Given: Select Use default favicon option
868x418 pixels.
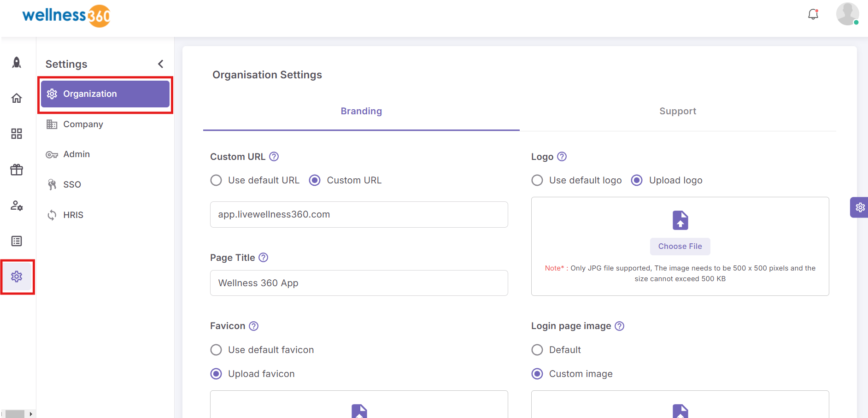Looking at the screenshot, I should (x=216, y=350).
